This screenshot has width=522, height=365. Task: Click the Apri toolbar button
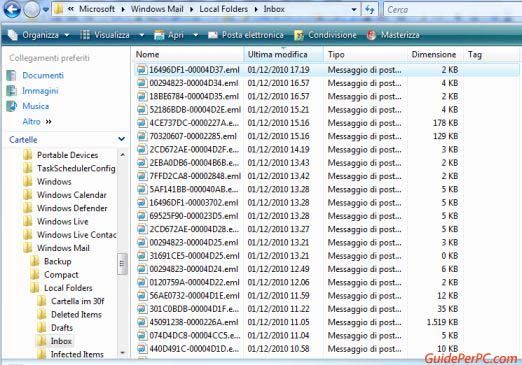pos(169,35)
